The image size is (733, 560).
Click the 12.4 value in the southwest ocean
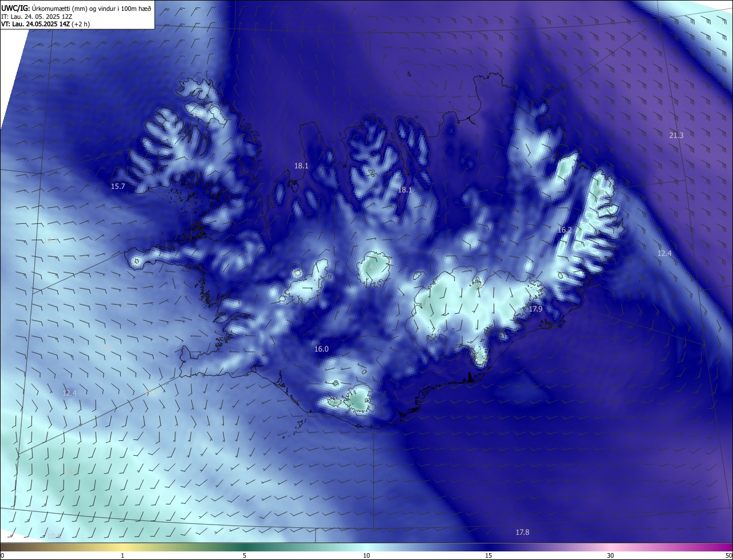tap(70, 393)
